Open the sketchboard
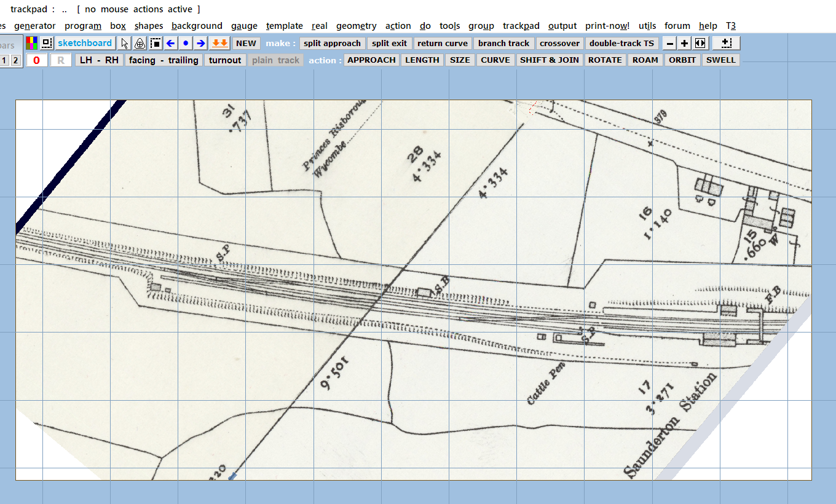 pyautogui.click(x=85, y=43)
